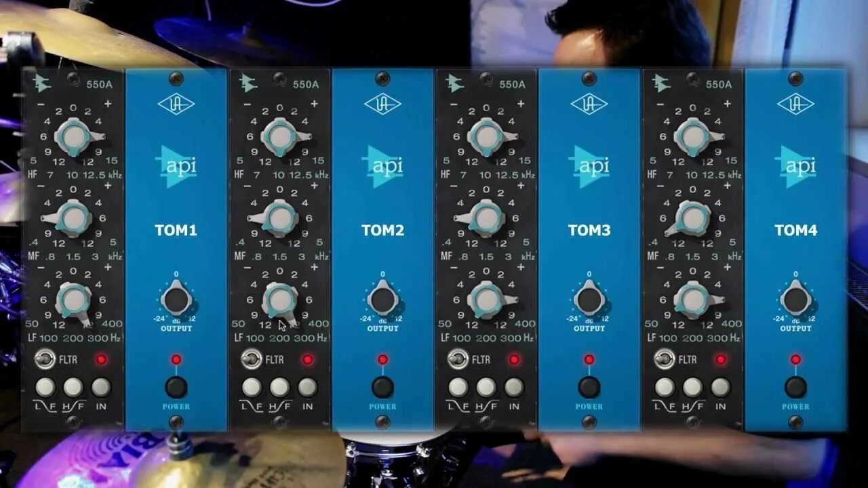The width and height of the screenshot is (868, 488).
Task: Click the small API emblem atop TOM2 550A
Action: pos(248,83)
